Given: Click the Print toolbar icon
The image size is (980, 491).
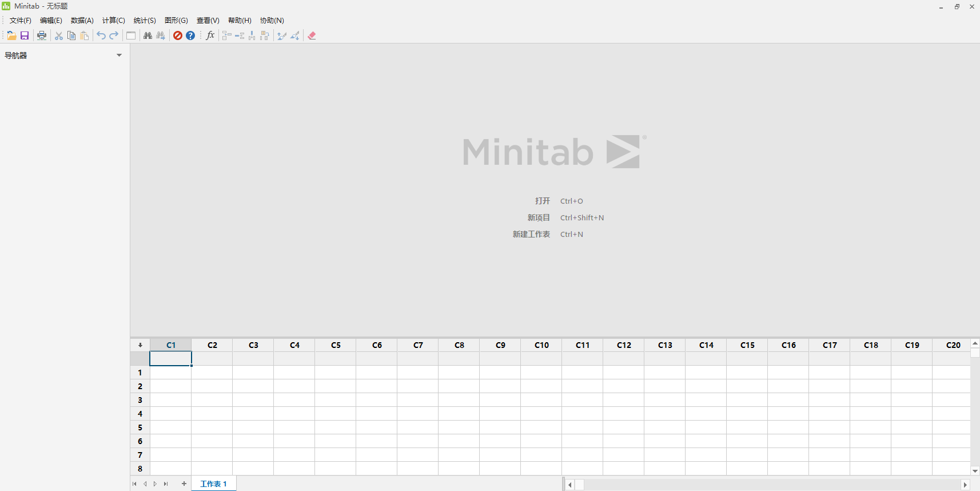Looking at the screenshot, I should click(x=42, y=35).
